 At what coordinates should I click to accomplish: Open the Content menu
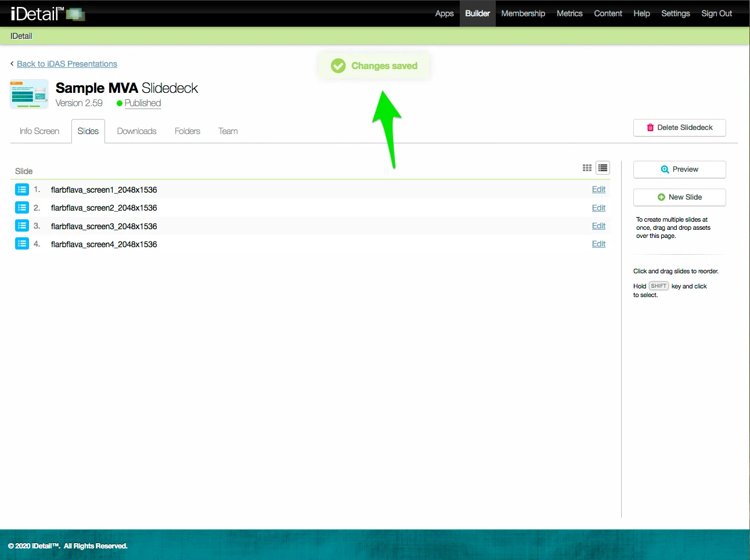pos(608,13)
